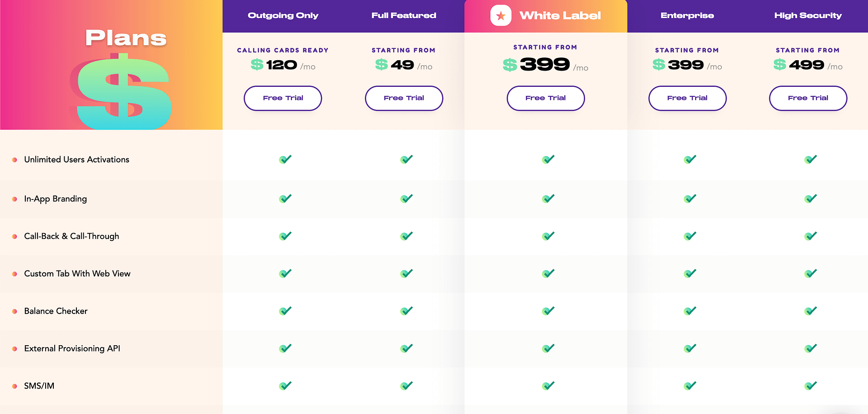The image size is (868, 414).
Task: Select the Full Featured plan header
Action: click(404, 15)
